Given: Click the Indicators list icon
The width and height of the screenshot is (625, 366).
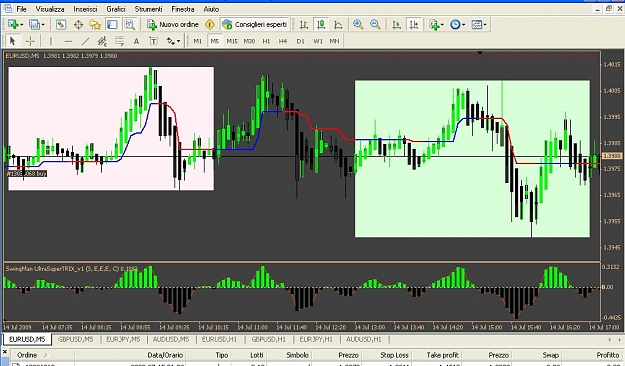Looking at the screenshot, I should 434,25.
